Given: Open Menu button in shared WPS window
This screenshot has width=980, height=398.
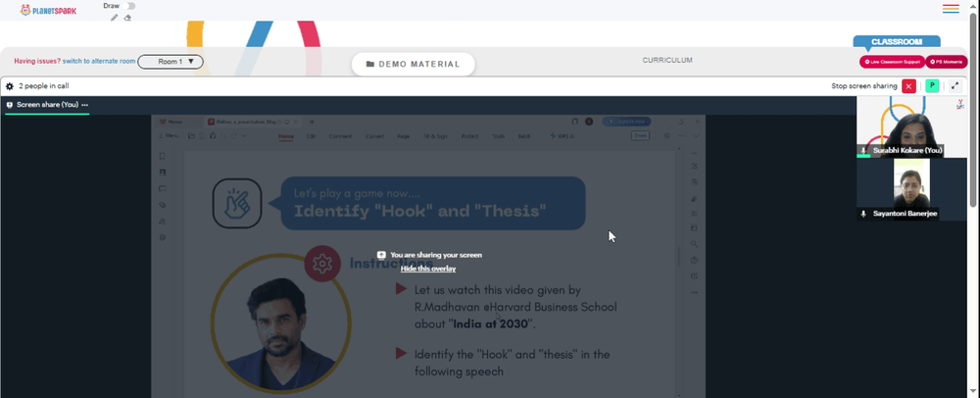Looking at the screenshot, I should pyautogui.click(x=169, y=135).
